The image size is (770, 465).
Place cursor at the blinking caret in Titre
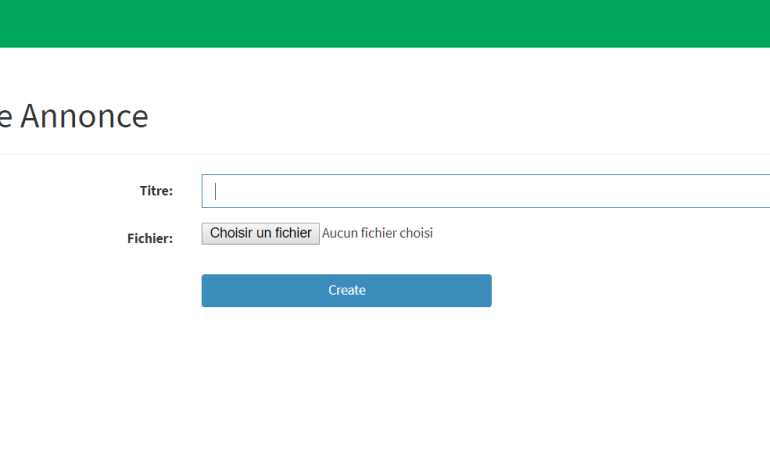click(216, 191)
